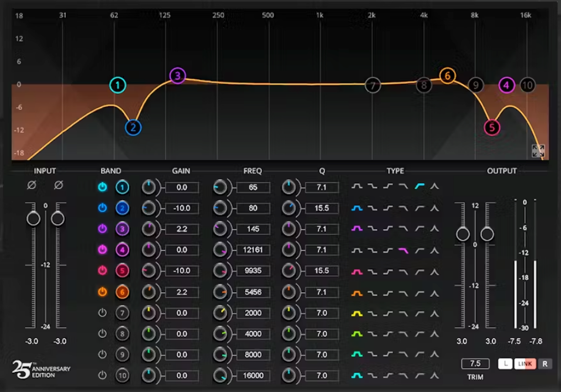Select the L channel button
The image size is (561, 392).
pos(505,364)
